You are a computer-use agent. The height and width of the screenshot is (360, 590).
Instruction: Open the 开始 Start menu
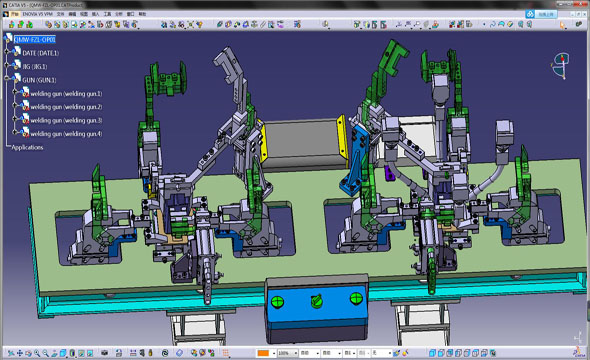click(x=15, y=14)
